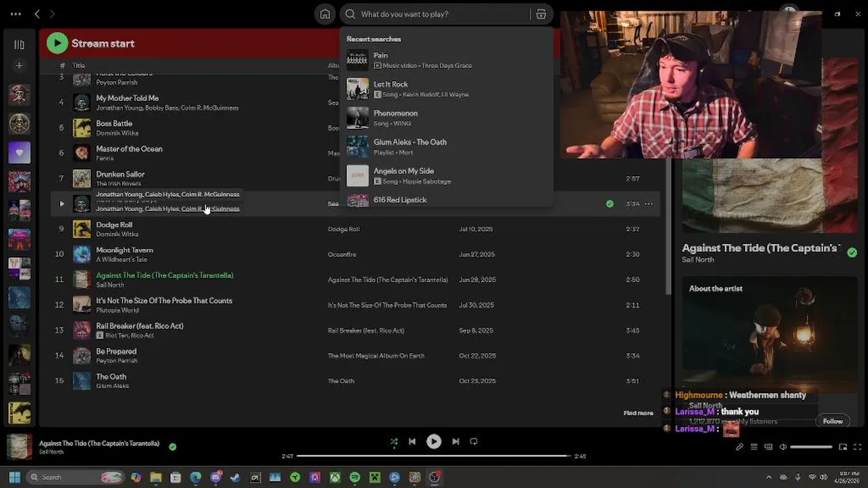Open Your Library sidebar icon
This screenshot has height=488, width=868.
pyautogui.click(x=19, y=45)
